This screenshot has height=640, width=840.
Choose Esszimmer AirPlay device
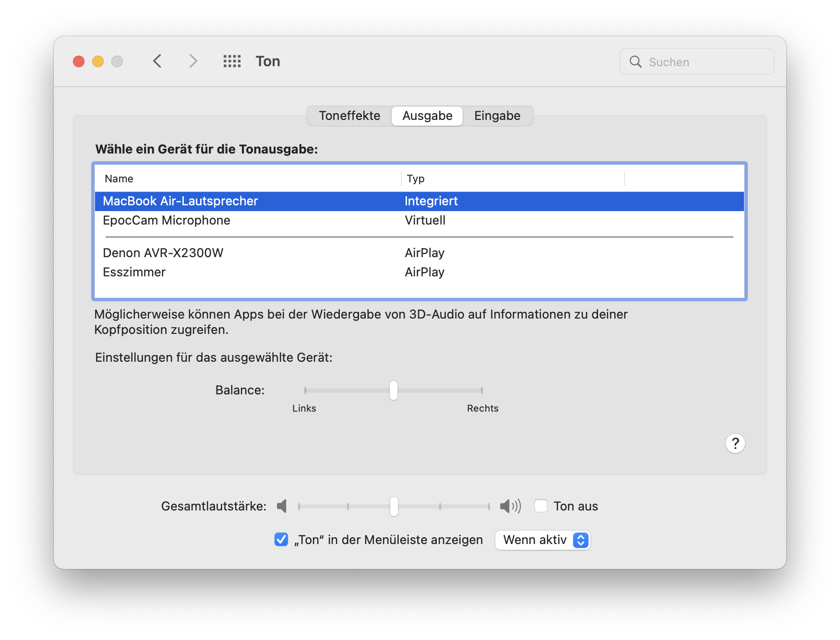click(419, 272)
